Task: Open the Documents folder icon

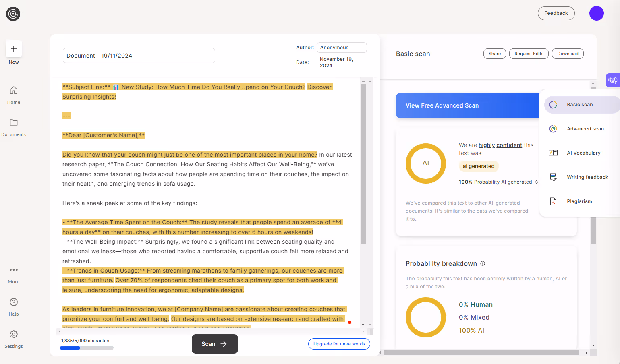Action: (x=13, y=122)
